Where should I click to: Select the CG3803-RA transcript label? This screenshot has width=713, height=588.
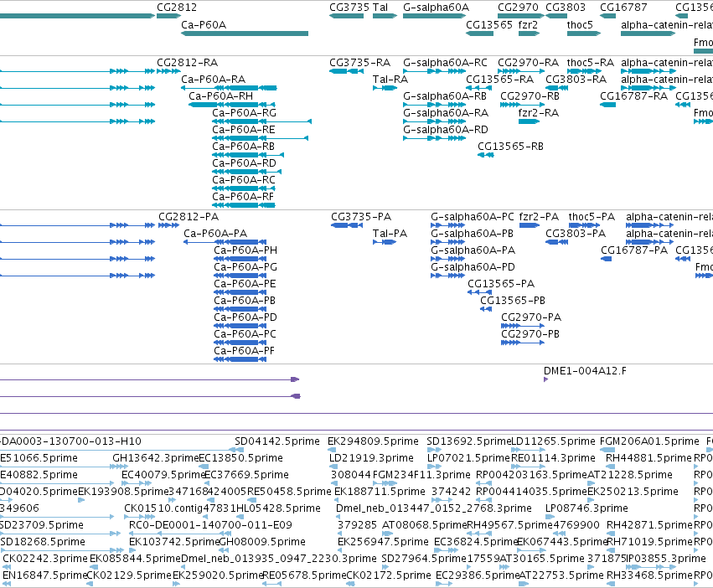click(576, 79)
